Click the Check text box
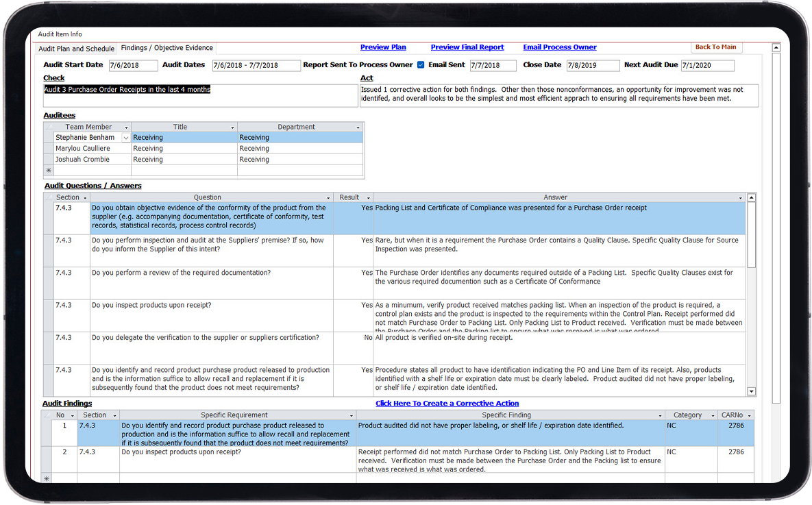812x505 pixels. coord(200,96)
